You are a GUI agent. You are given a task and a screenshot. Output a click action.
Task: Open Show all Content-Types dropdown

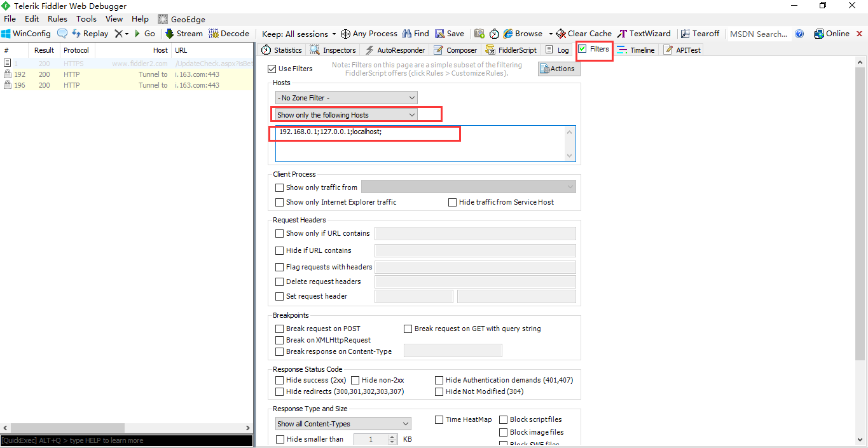pyautogui.click(x=343, y=424)
